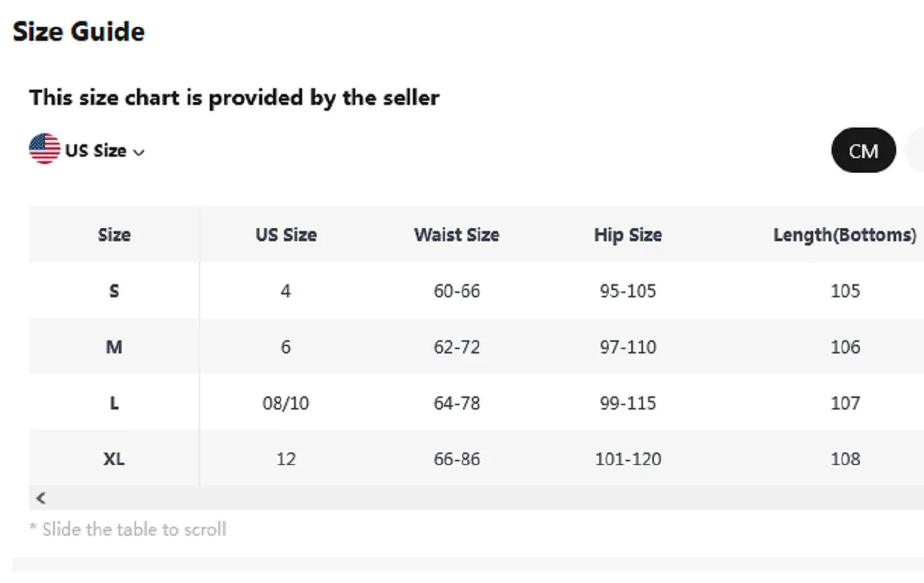
Task: Select the XL size row label
Action: (114, 459)
